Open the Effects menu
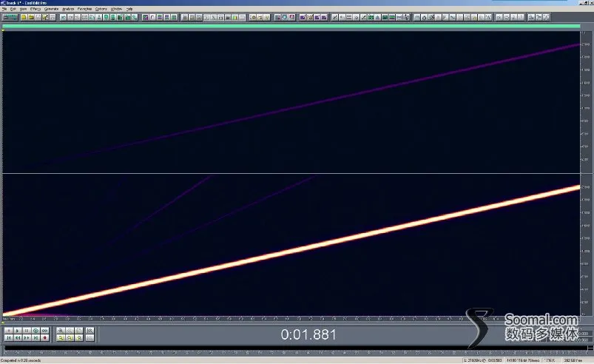This screenshot has width=594, height=364. (x=36, y=9)
